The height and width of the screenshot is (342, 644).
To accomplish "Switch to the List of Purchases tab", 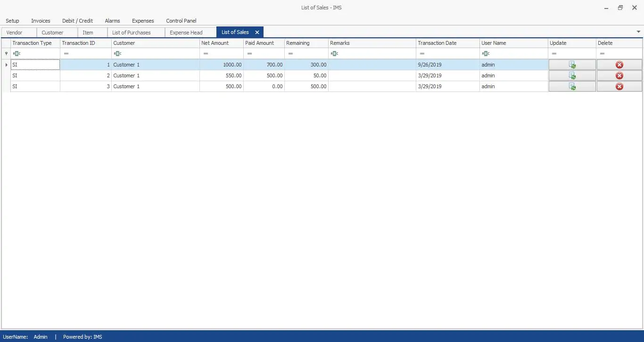I will tap(132, 33).
